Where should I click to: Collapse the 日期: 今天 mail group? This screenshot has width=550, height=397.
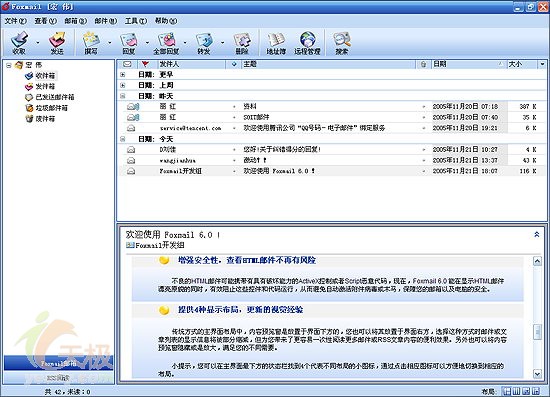[122, 139]
